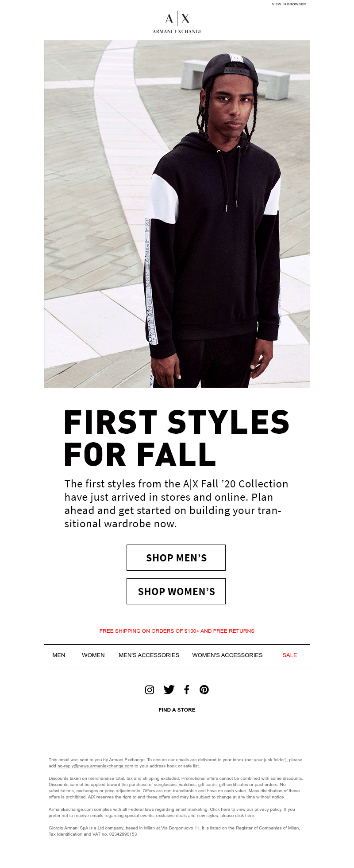Click the A|X Armani Exchange logo
Image resolution: width=354 pixels, height=868 pixels.
tap(177, 23)
